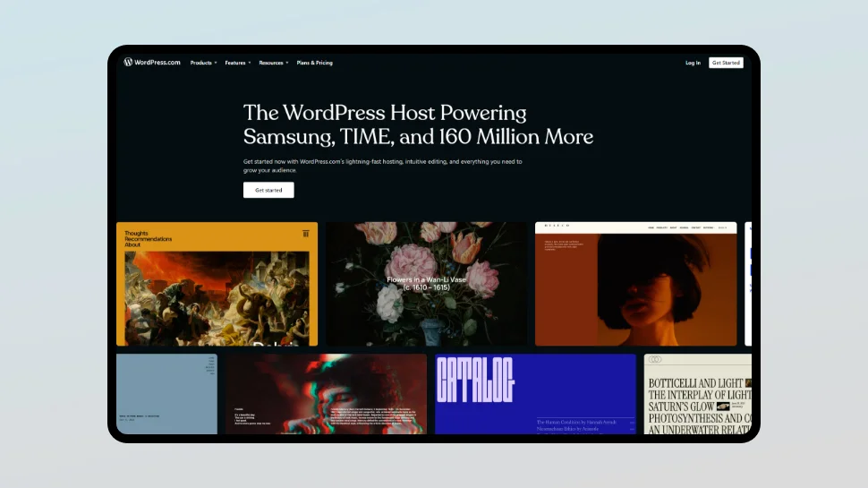Open the Flowers in a Wan-Li Vase thumbnail

(426, 284)
